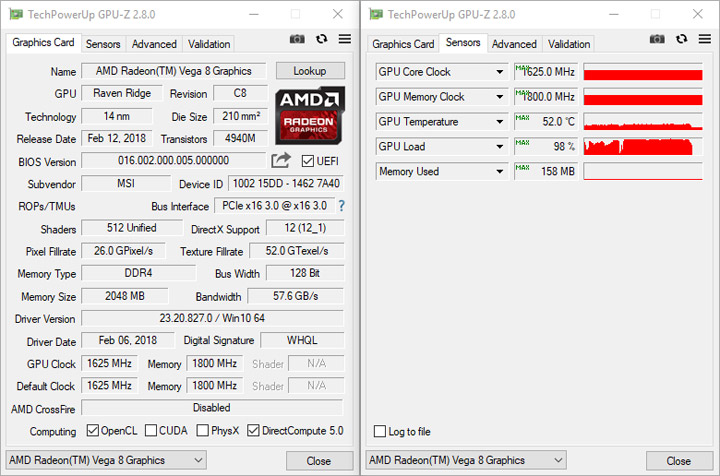The height and width of the screenshot is (476, 720).
Task: Click the BIOS export share icon
Action: click(281, 160)
